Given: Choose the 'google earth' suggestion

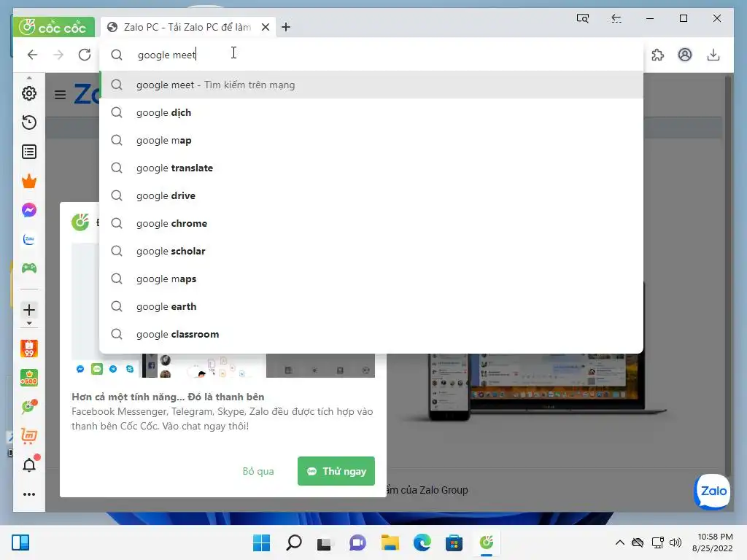Looking at the screenshot, I should coord(371,306).
